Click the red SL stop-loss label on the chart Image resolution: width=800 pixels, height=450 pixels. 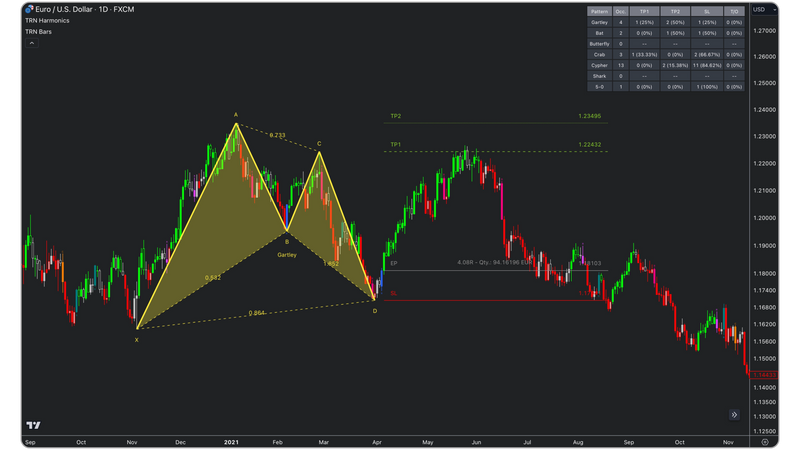[x=393, y=293]
